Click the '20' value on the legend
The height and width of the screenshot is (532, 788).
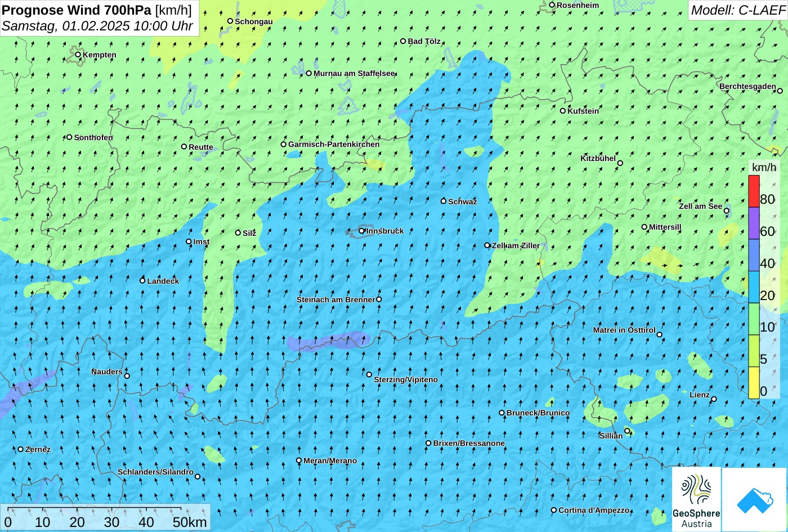click(767, 296)
